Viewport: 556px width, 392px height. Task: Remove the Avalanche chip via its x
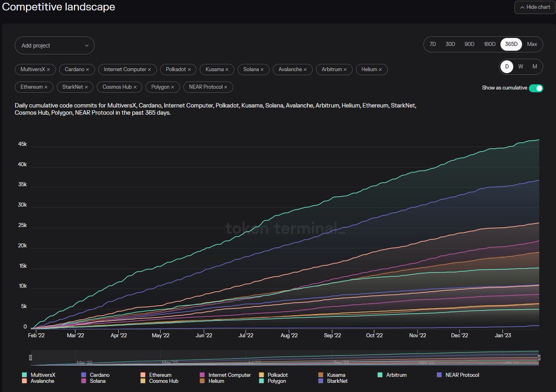tap(305, 70)
